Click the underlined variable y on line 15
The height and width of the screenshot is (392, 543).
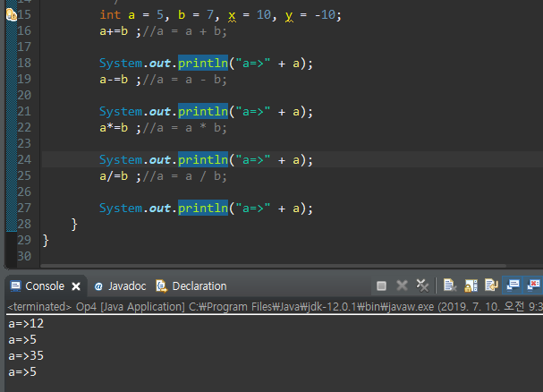click(x=289, y=15)
